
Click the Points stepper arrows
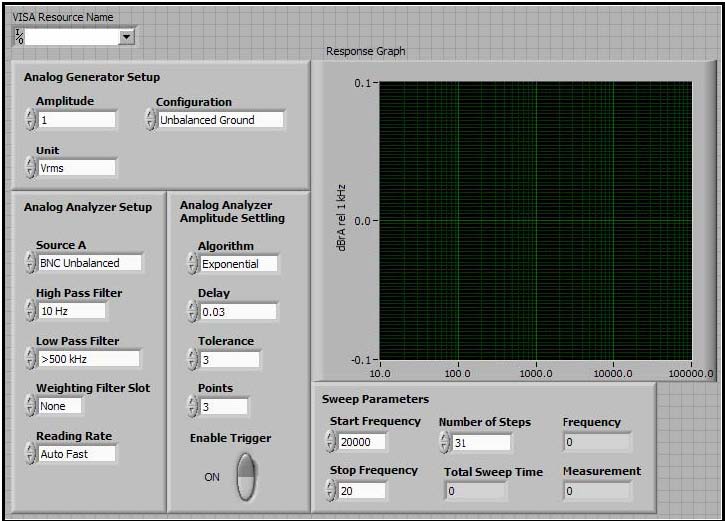[x=192, y=406]
